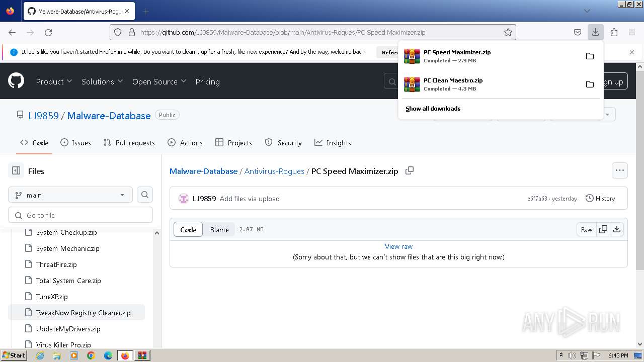Switch to the Issues tab
Image resolution: width=644 pixels, height=362 pixels.
pos(75,143)
